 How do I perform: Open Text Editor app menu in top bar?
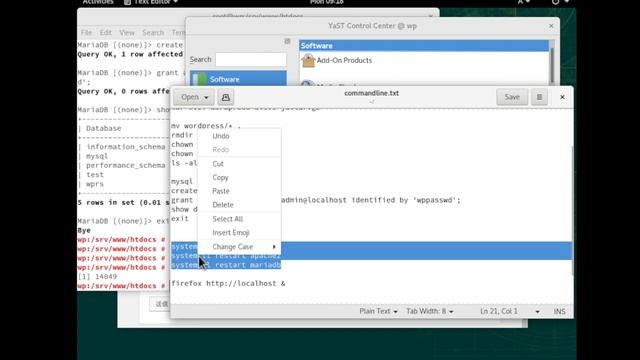click(151, 2)
